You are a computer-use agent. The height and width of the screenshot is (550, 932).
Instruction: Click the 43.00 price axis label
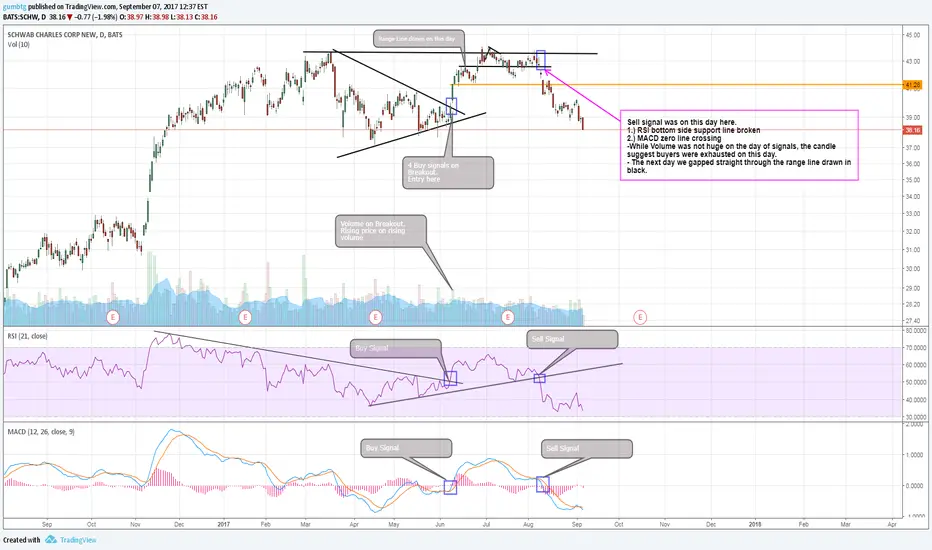tap(912, 61)
